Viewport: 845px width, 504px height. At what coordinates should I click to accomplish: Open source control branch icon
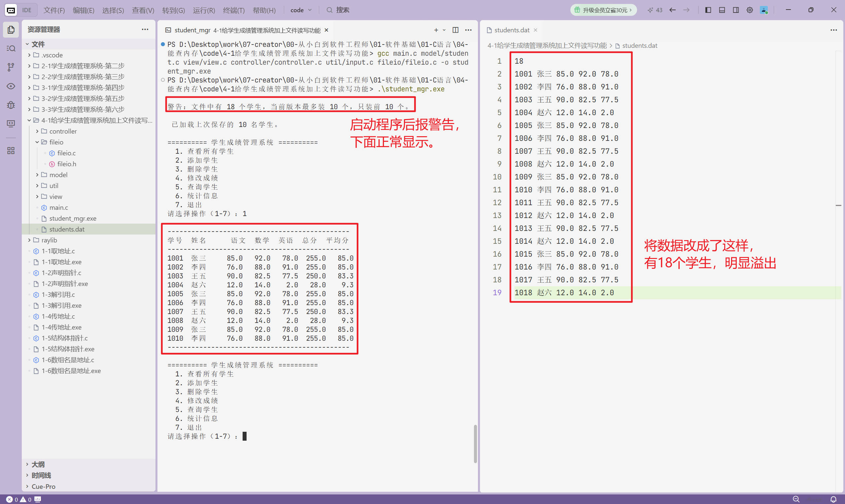click(11, 67)
